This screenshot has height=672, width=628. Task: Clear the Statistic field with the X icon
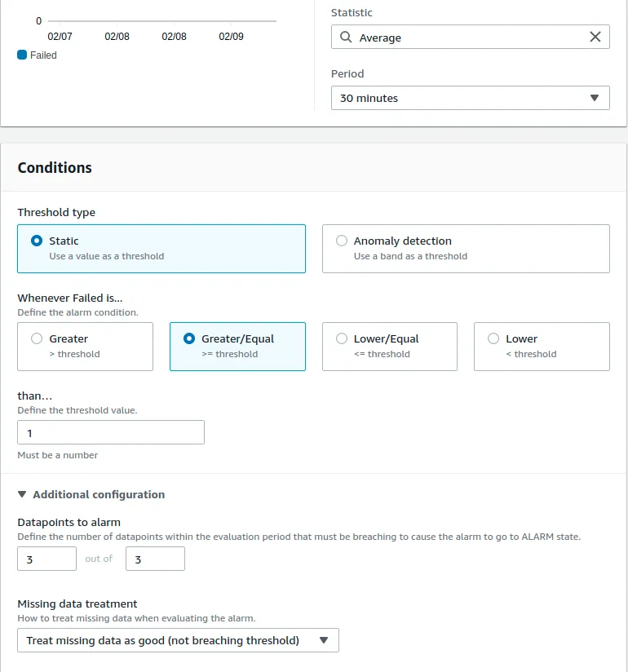point(595,38)
